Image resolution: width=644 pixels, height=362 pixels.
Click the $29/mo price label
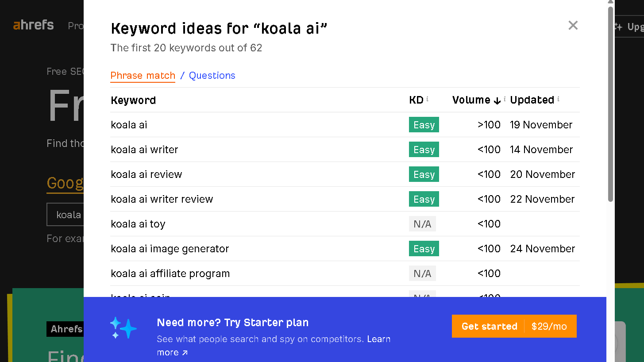point(549,326)
